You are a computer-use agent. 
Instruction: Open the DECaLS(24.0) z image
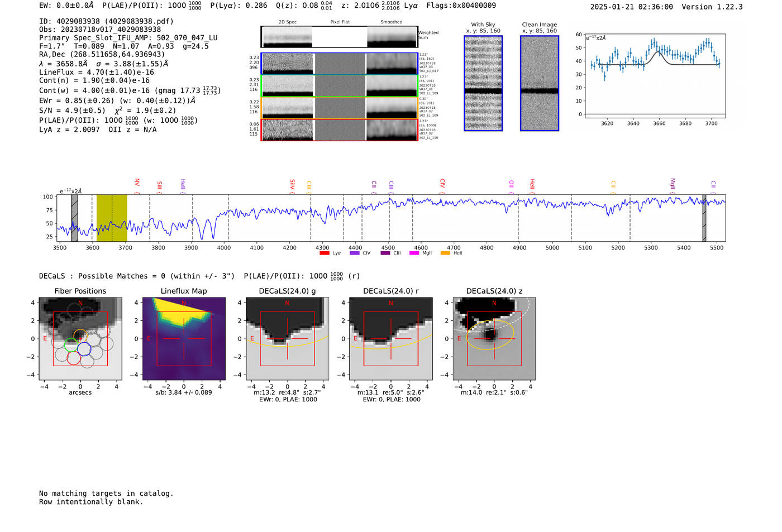point(494,338)
